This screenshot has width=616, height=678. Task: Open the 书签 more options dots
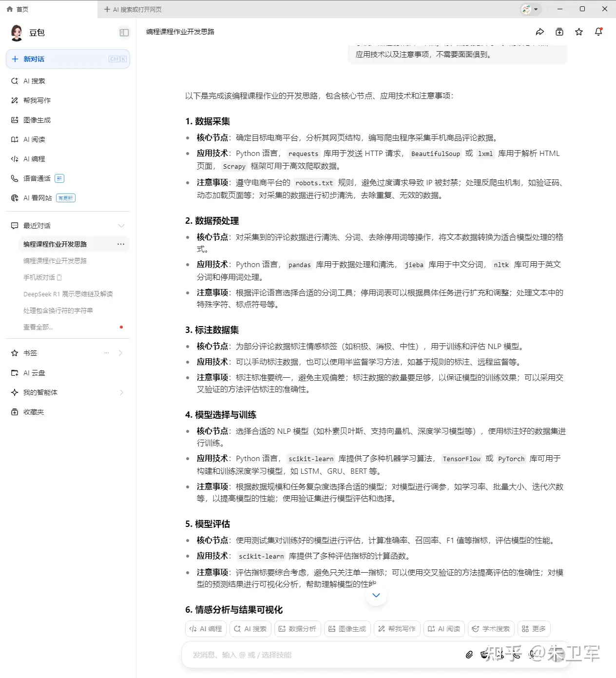[107, 353]
